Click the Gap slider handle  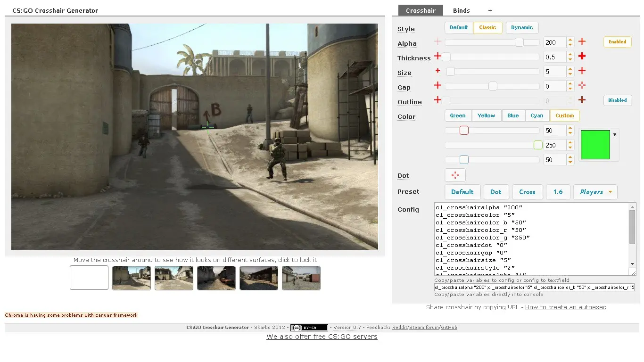click(x=493, y=86)
